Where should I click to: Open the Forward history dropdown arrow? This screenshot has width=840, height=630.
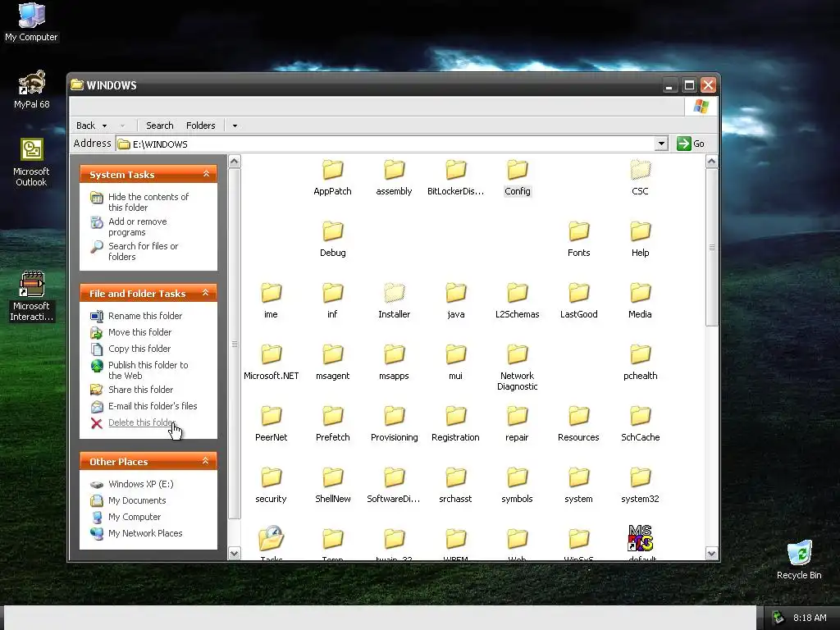coord(123,126)
